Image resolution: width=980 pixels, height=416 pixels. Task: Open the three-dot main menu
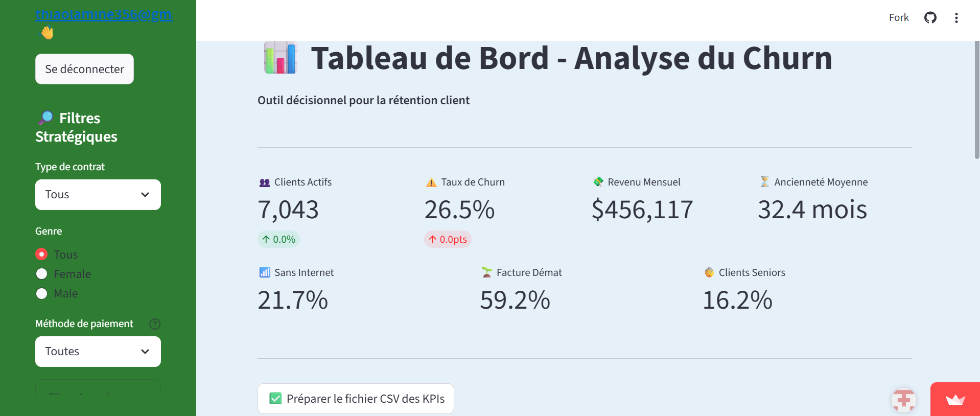point(956,18)
